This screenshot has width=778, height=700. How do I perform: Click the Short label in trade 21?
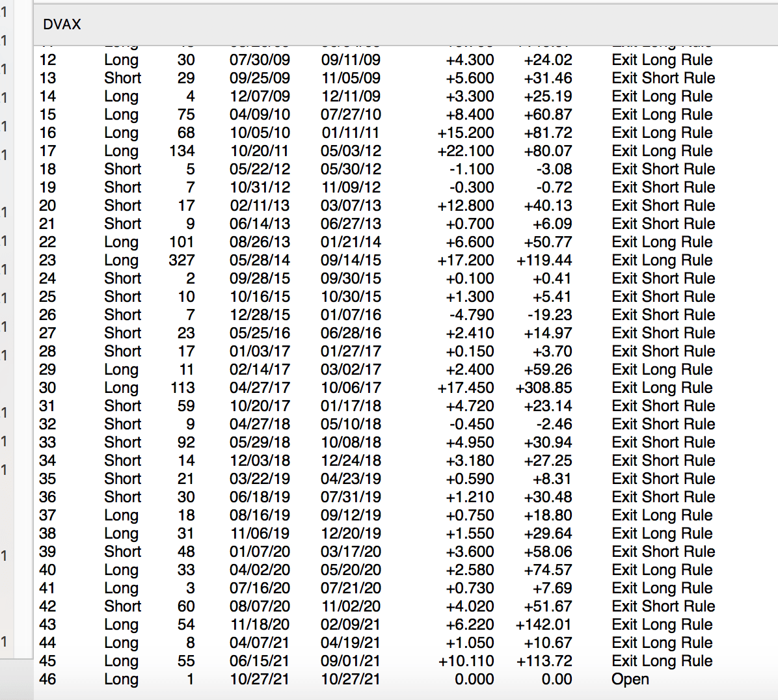[122, 224]
